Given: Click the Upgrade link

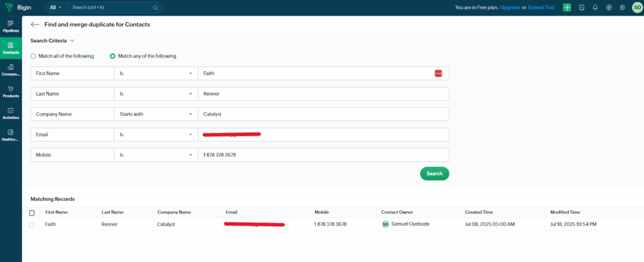Looking at the screenshot, I should [x=509, y=8].
